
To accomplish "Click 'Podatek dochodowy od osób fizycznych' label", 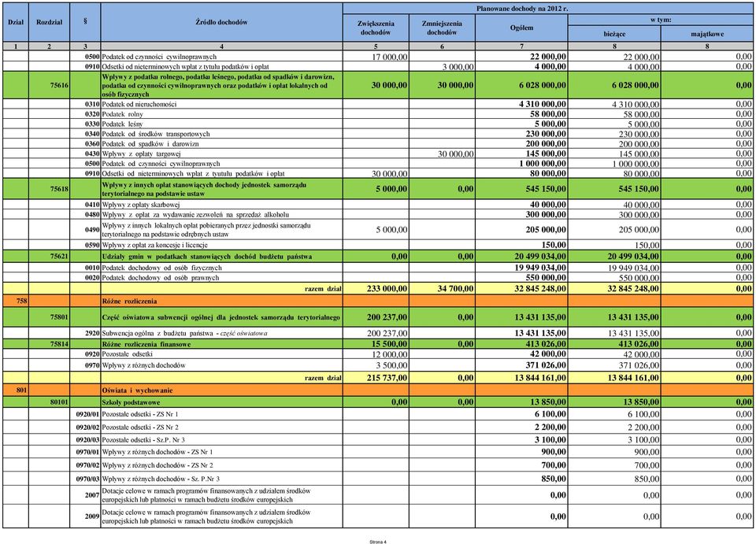I will 161,268.
